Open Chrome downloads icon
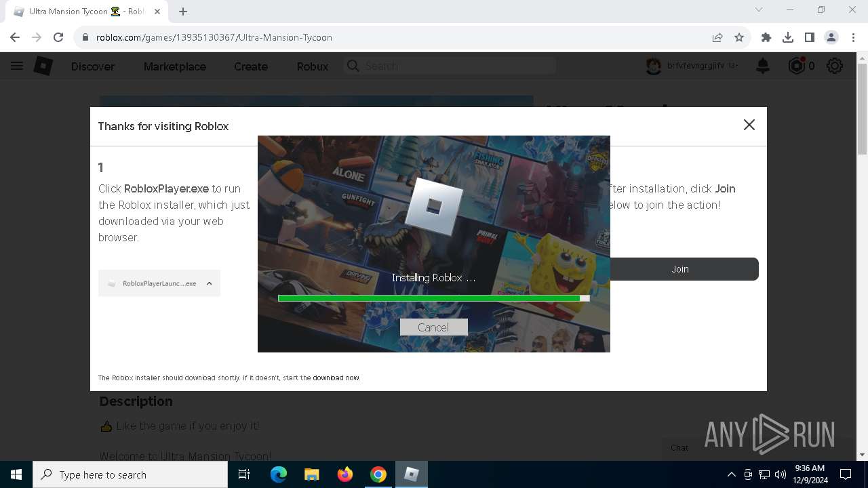This screenshot has height=488, width=868. 788,37
